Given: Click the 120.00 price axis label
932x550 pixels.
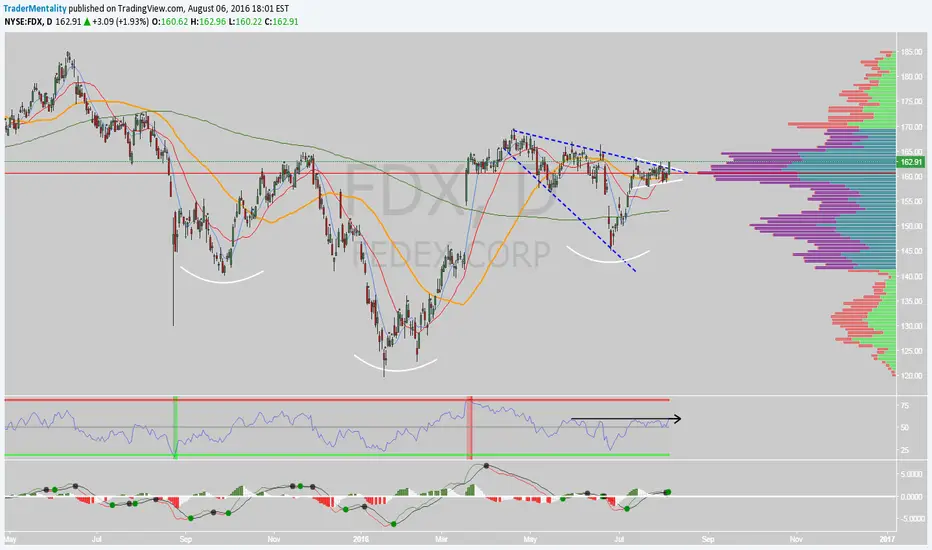Looking at the screenshot, I should (911, 376).
